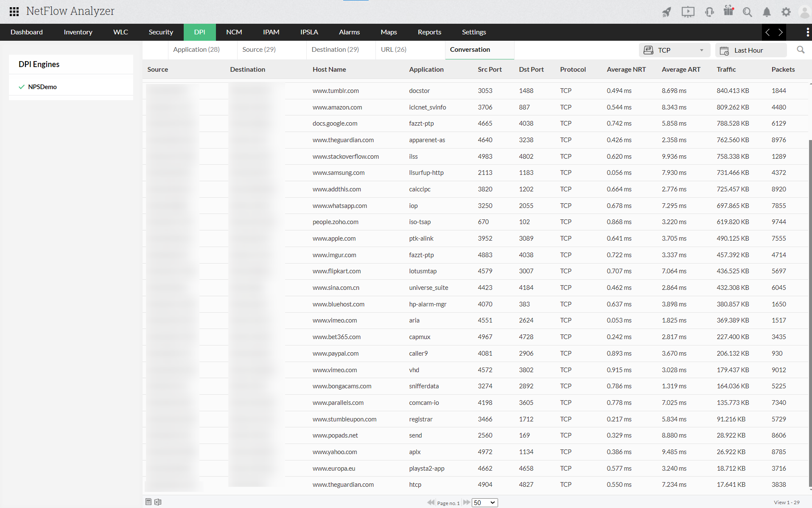The image size is (812, 508).
Task: Click the rocket quick-start icon
Action: pos(667,12)
